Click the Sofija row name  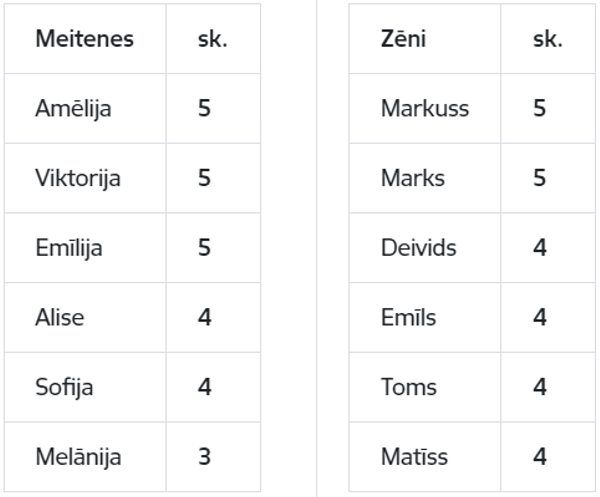pyautogui.click(x=64, y=387)
